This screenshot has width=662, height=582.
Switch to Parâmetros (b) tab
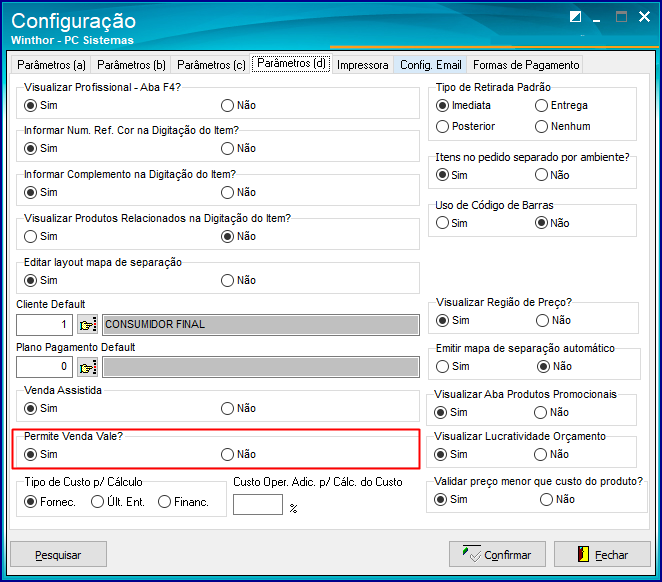131,65
